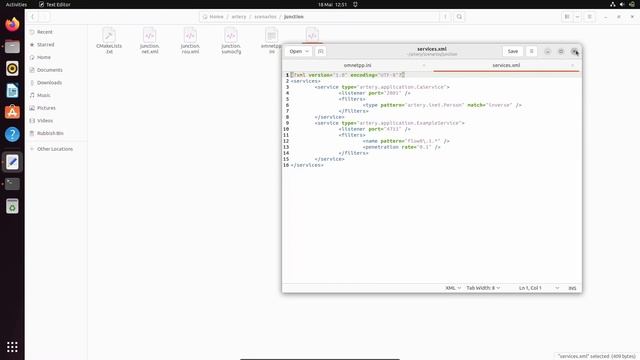Click the search icon in Files
The width and height of the screenshot is (640, 360).
tap(459, 17)
